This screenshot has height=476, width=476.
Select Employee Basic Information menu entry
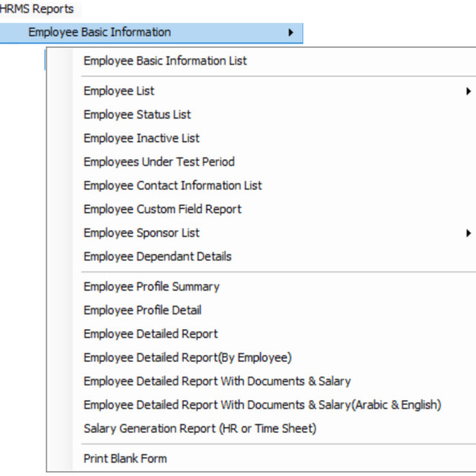tap(151, 33)
